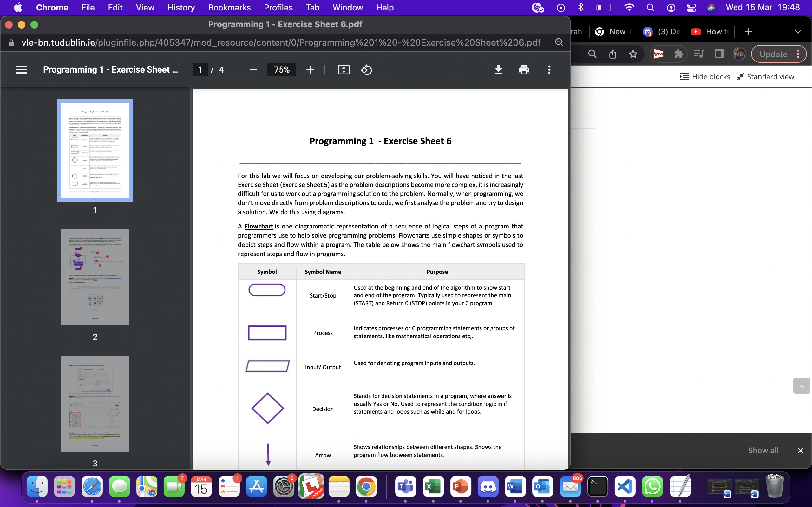Open the PDF viewer three-dot options menu
This screenshot has height=507, width=812.
[x=549, y=69]
